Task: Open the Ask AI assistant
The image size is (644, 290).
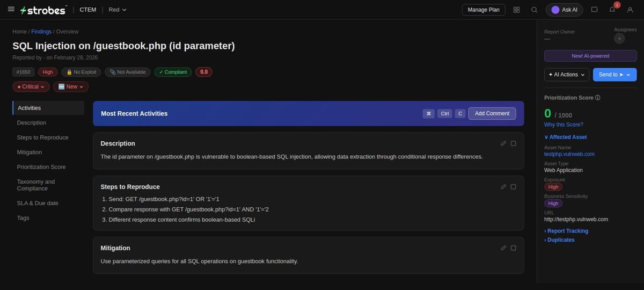Action: [x=564, y=10]
